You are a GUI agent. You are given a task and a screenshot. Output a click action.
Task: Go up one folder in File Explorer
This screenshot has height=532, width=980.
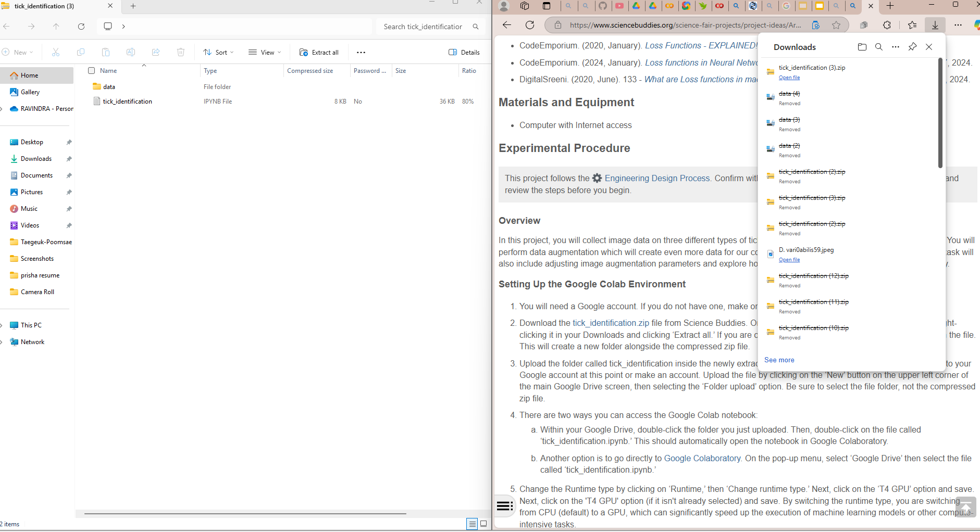click(56, 26)
